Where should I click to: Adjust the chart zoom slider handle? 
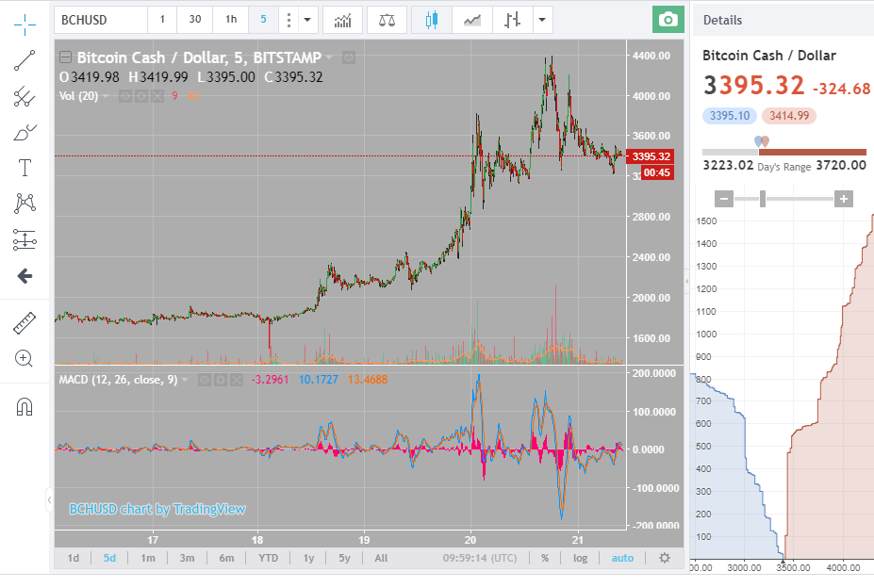763,199
